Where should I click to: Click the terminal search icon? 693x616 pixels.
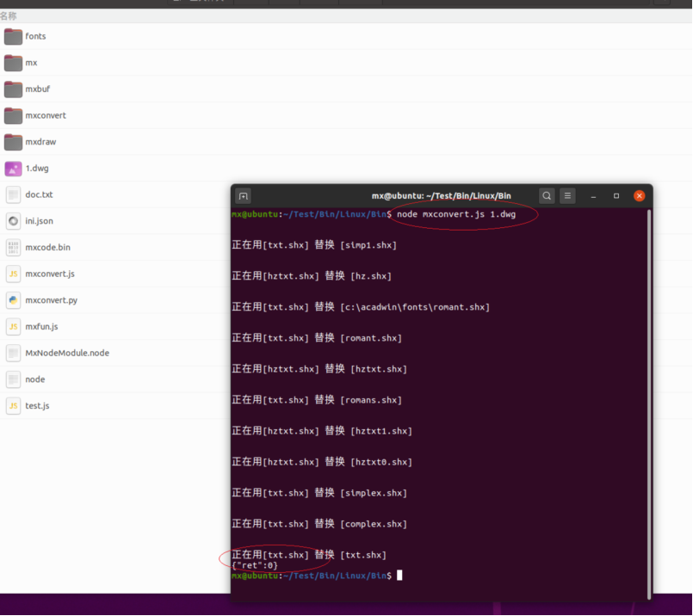pyautogui.click(x=547, y=196)
